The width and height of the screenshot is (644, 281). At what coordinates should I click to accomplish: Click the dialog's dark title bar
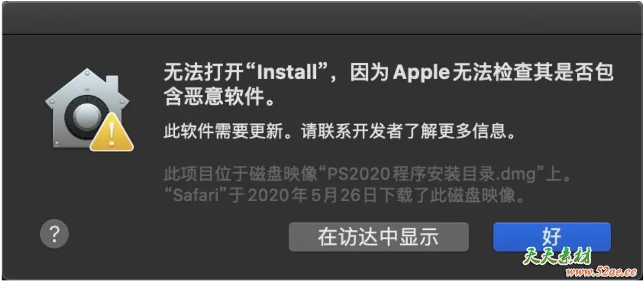[x=322, y=18]
